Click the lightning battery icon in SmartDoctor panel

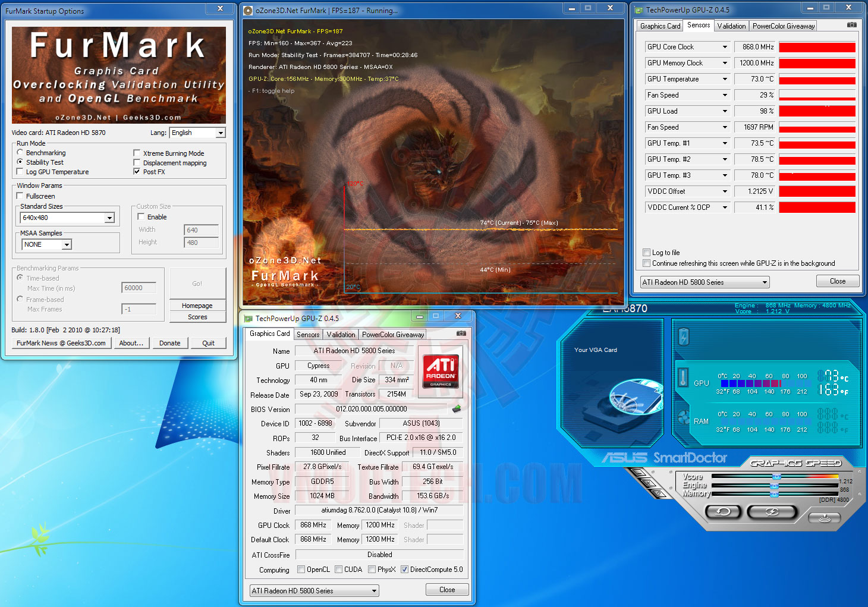(684, 336)
